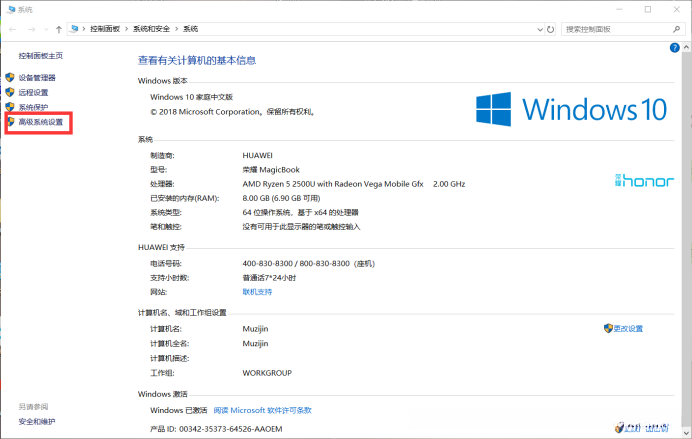Select WORKGROUP value text
The height and width of the screenshot is (439, 692).
click(267, 373)
